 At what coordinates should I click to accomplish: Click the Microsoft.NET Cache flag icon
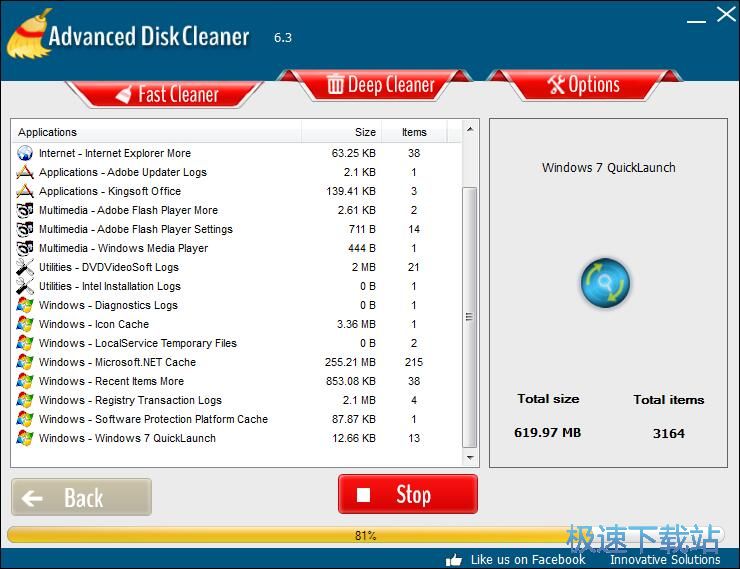pos(25,362)
